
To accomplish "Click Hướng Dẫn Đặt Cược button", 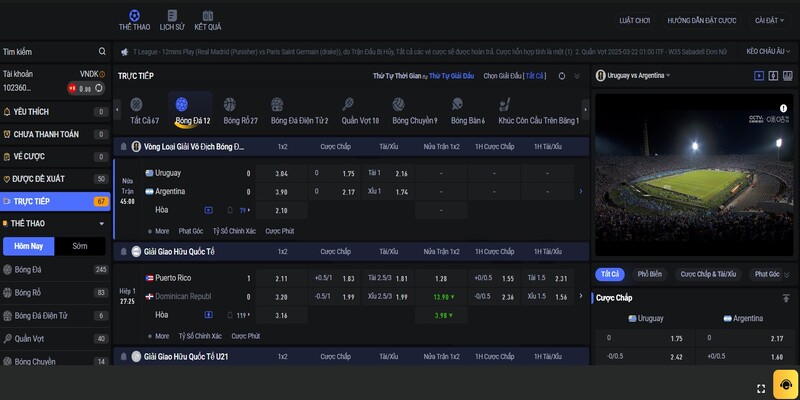I will 701,20.
